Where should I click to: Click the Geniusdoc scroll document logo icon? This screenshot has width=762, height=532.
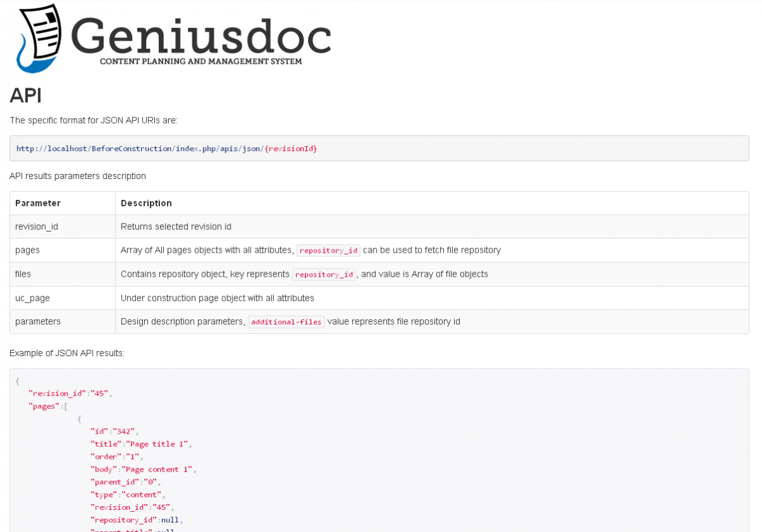(x=40, y=38)
